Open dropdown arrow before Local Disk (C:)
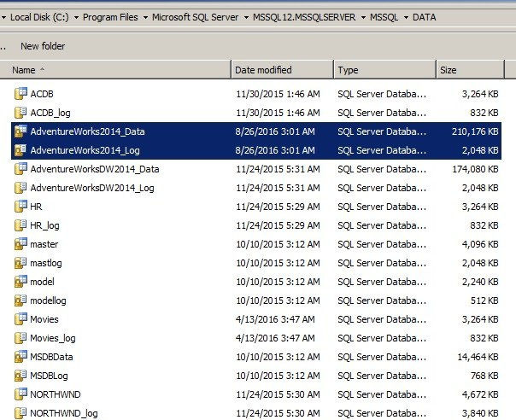This screenshot has width=516, height=420. [3, 17]
